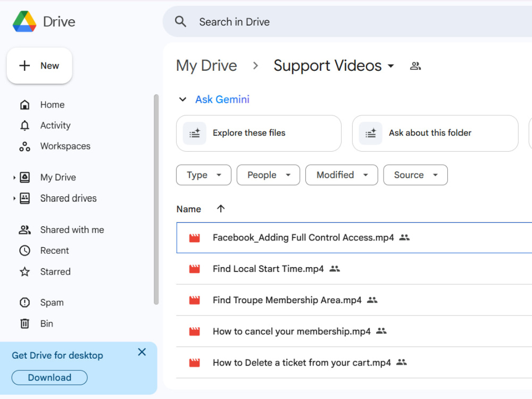Open Workspaces in the sidebar
532x399 pixels.
point(65,146)
